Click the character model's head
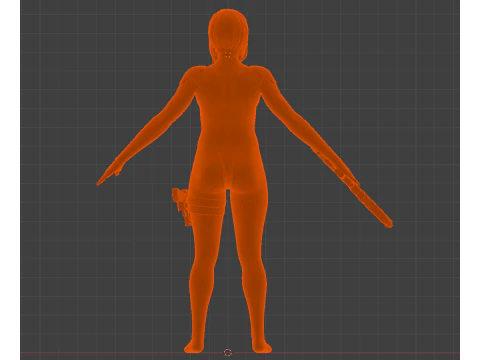Viewport: 480px width, 360px height. 228,35
